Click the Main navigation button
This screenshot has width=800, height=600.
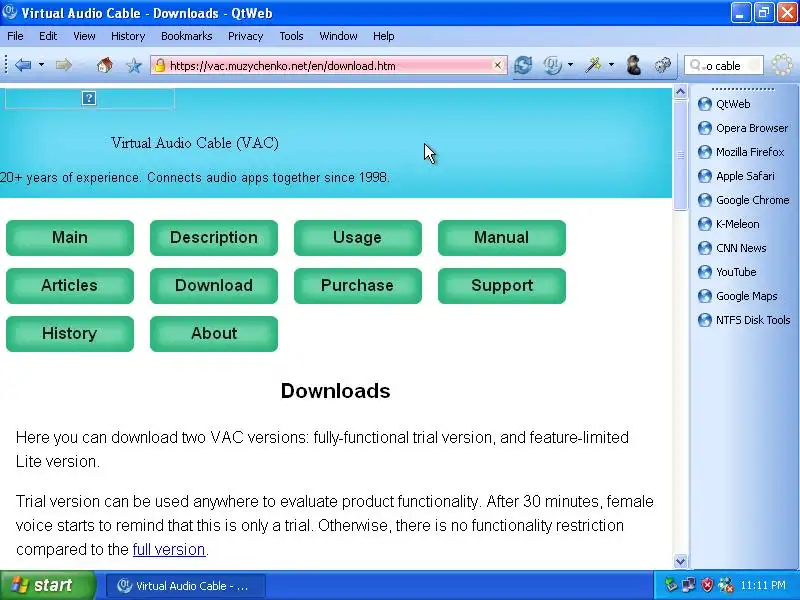pyautogui.click(x=70, y=238)
